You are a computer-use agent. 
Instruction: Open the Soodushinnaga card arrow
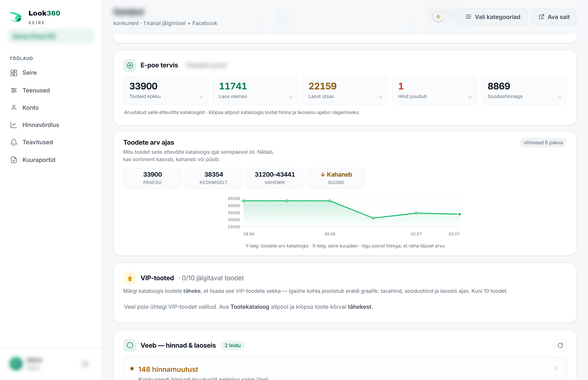click(x=559, y=97)
